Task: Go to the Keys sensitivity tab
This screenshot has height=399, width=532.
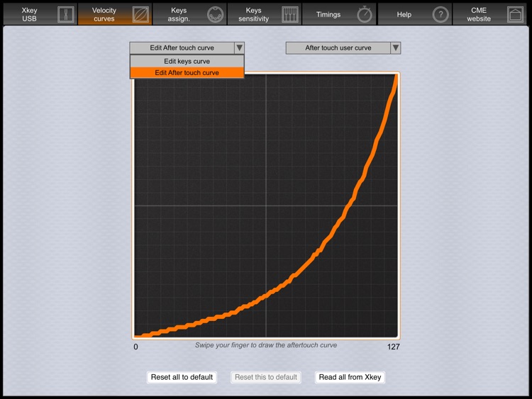Action: point(265,14)
